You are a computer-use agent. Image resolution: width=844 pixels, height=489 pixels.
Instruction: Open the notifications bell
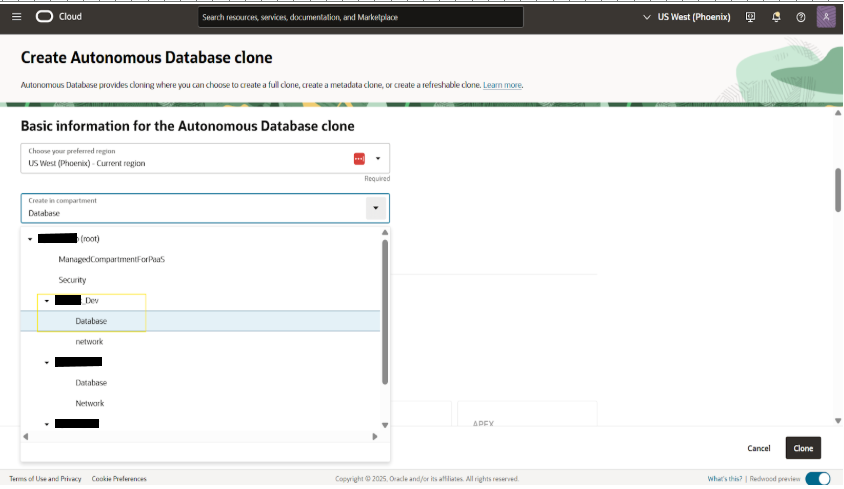776,17
